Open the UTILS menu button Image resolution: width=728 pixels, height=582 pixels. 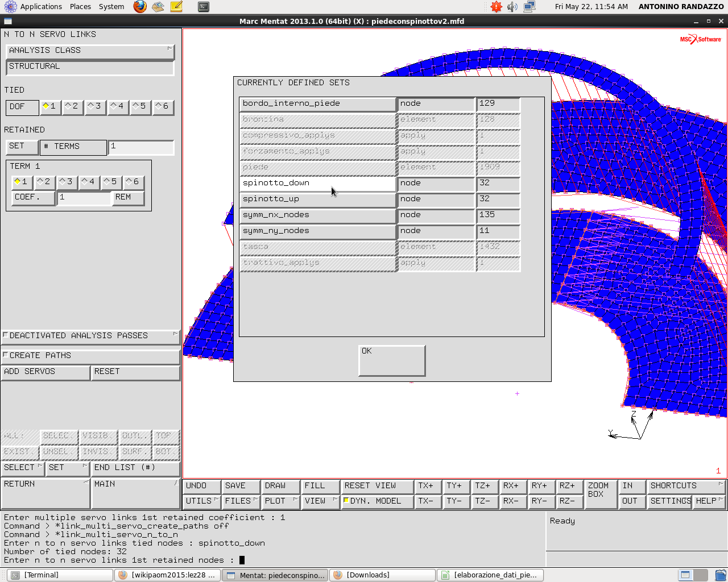click(202, 501)
